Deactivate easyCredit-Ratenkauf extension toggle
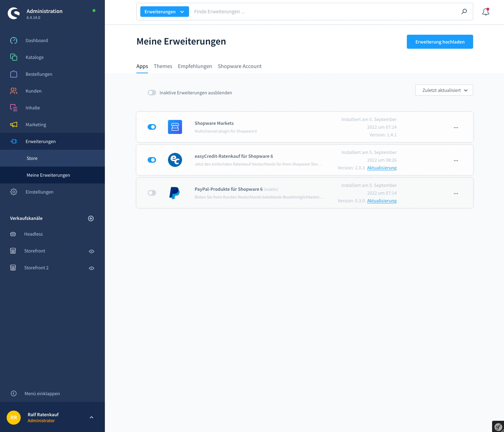504x432 pixels. pyautogui.click(x=152, y=160)
